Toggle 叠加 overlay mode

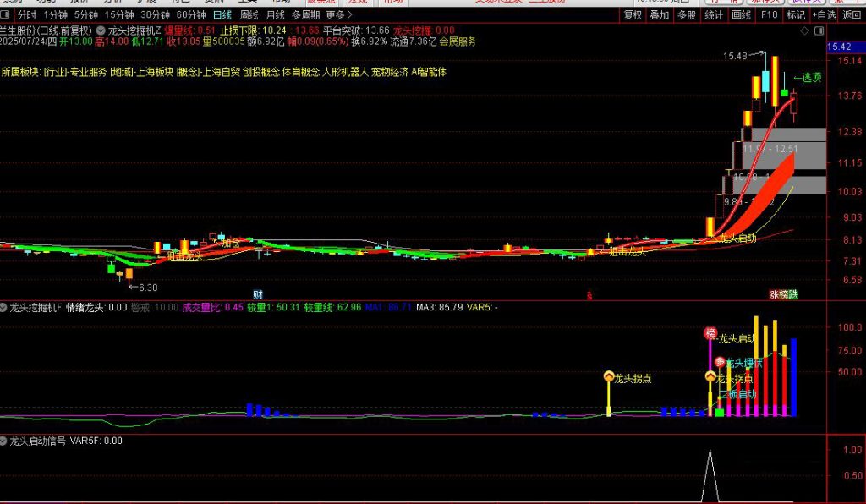(x=659, y=15)
